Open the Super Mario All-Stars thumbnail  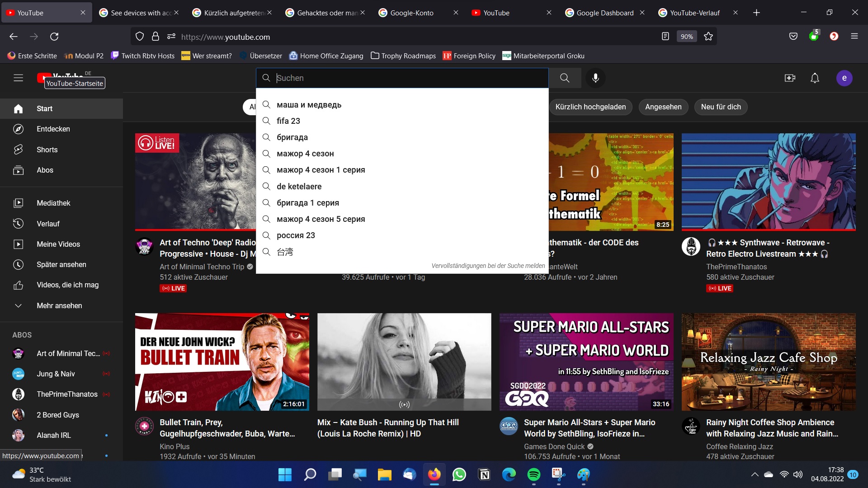pyautogui.click(x=586, y=362)
